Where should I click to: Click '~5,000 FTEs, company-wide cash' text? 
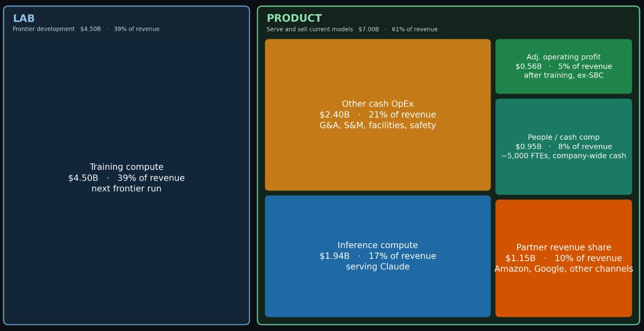[x=563, y=156]
